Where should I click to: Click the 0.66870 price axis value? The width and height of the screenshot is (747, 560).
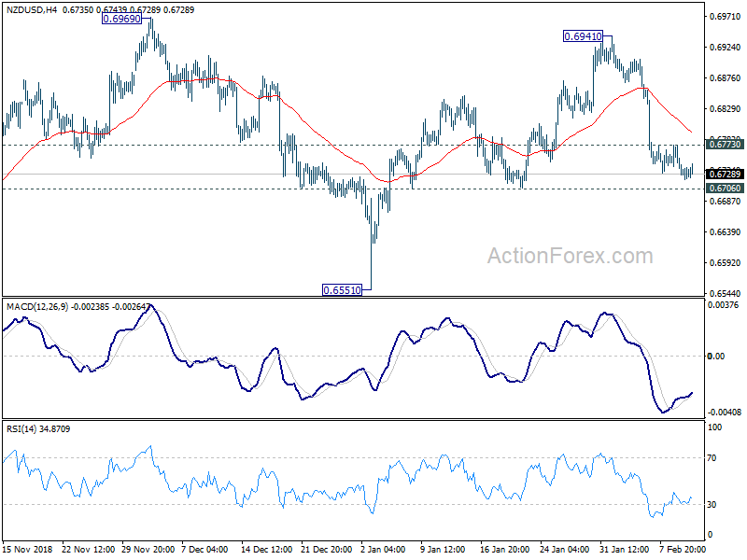coord(726,202)
